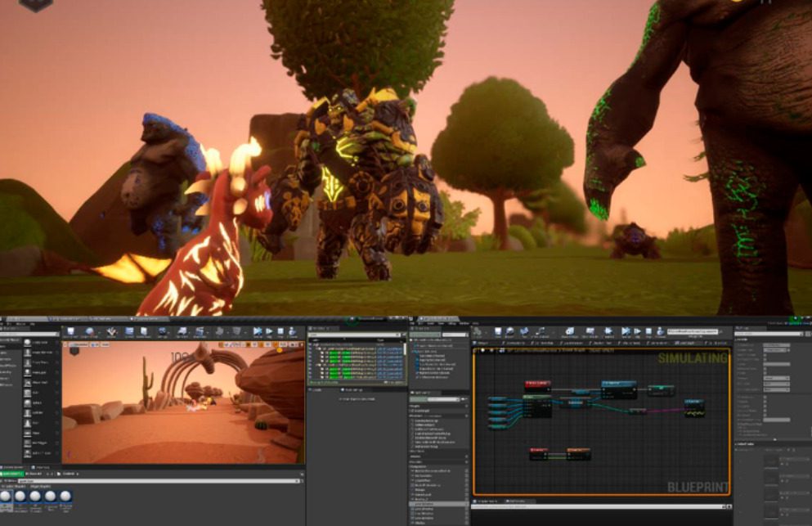Open the Marketplace from the level editor toolbar
This screenshot has width=812, height=526.
pyautogui.click(x=145, y=332)
